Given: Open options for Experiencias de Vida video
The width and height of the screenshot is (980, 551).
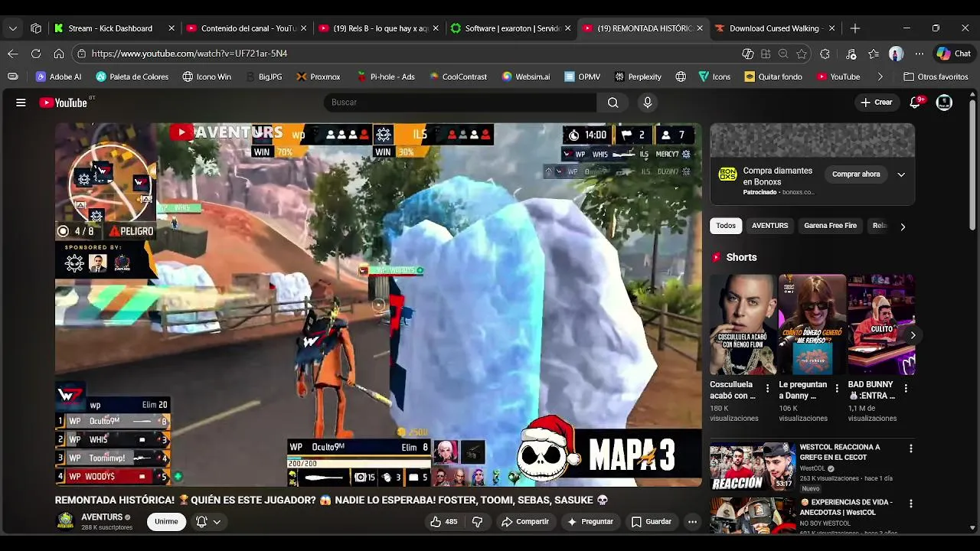Looking at the screenshot, I should click(910, 504).
